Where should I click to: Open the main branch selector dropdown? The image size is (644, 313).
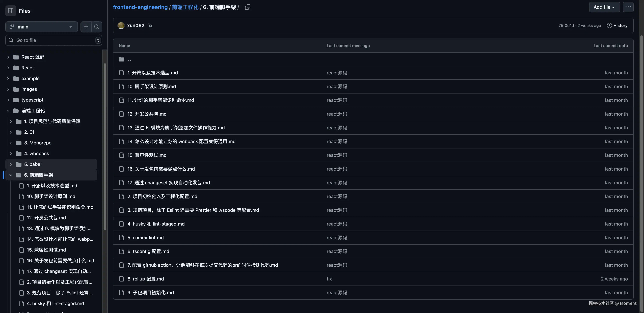tap(41, 27)
